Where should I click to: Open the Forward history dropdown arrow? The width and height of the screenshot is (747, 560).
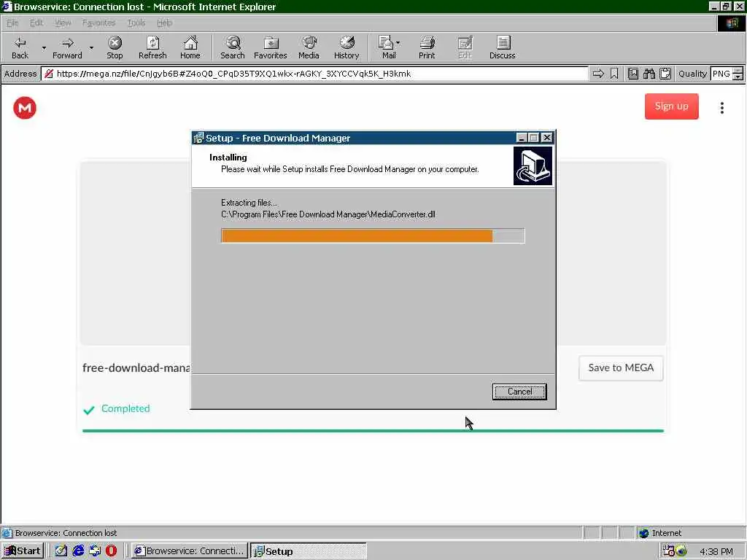(91, 47)
